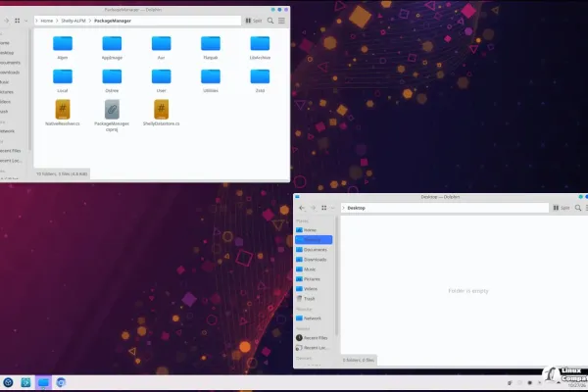This screenshot has height=392, width=588.
Task: Click Desktop Dolphin window title bar icon
Action: point(297,197)
